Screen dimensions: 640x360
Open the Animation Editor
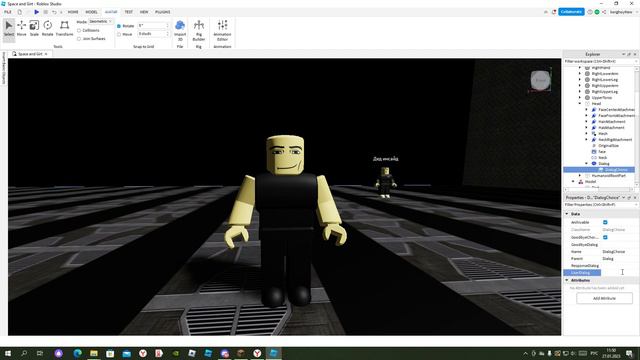pyautogui.click(x=222, y=31)
